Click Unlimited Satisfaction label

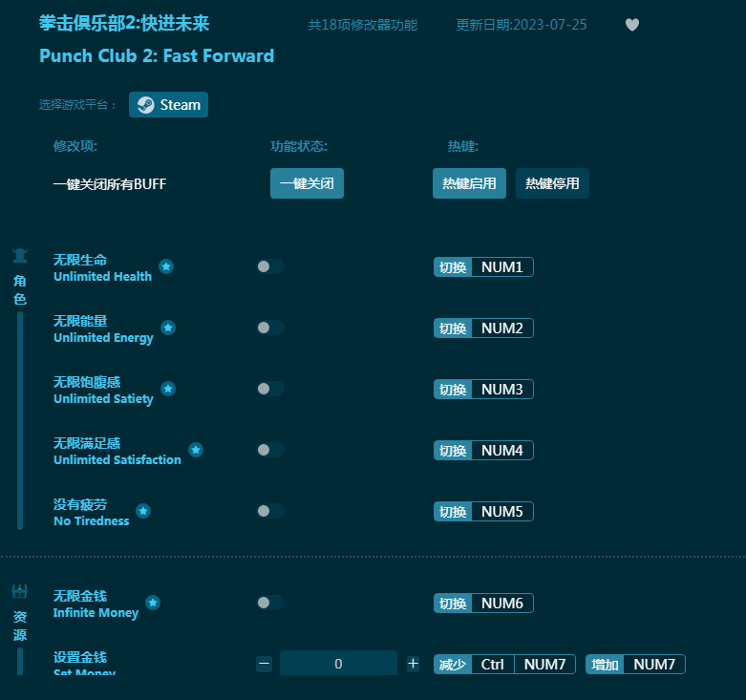117,460
